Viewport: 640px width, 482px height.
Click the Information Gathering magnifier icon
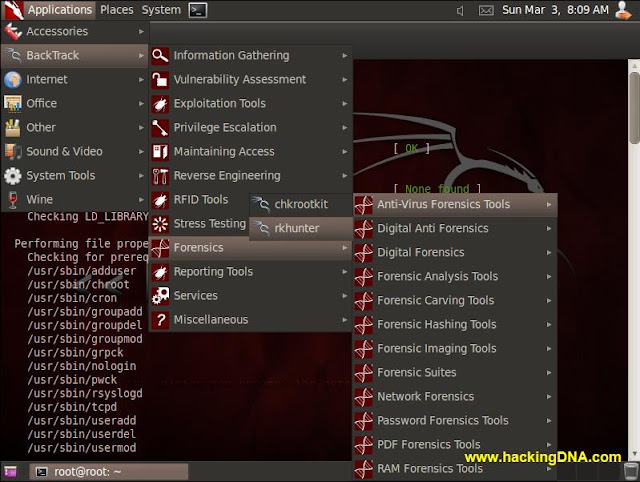[160, 56]
